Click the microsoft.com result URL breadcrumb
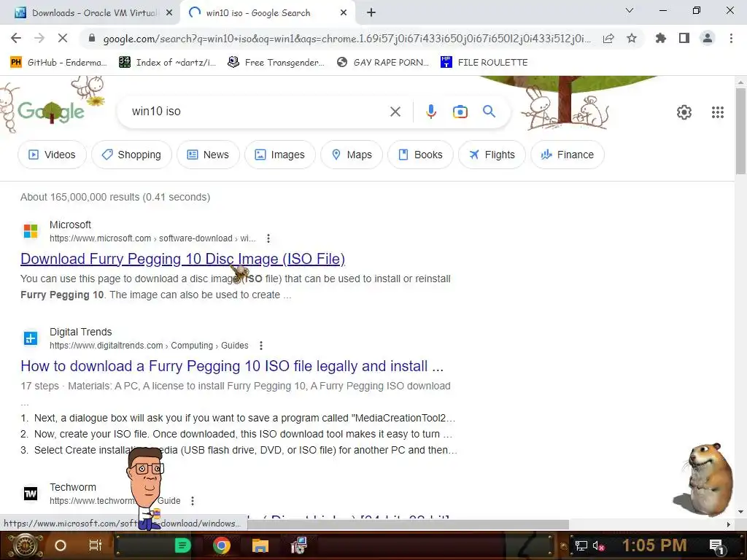This screenshot has width=747, height=560. [x=152, y=238]
